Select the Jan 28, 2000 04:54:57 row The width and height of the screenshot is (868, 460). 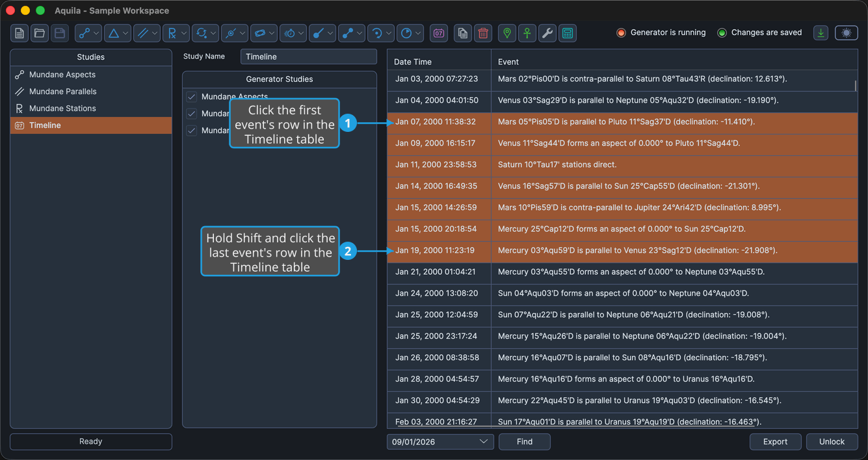[622, 379]
